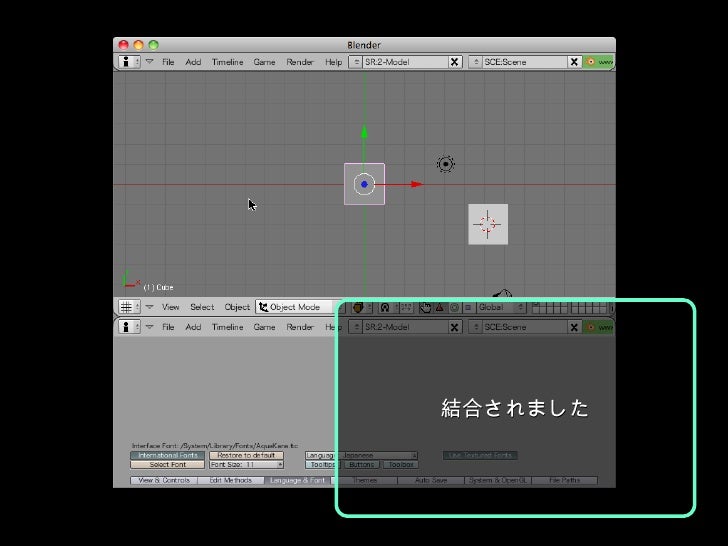Open the File menu in the lower header
This screenshot has width=728, height=546.
[x=168, y=327]
